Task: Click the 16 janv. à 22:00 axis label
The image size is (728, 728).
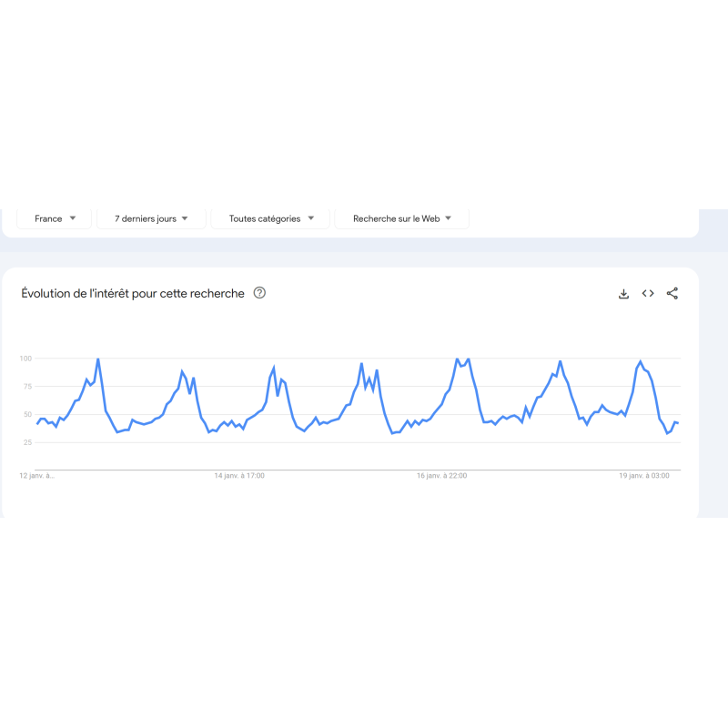Action: [x=441, y=475]
